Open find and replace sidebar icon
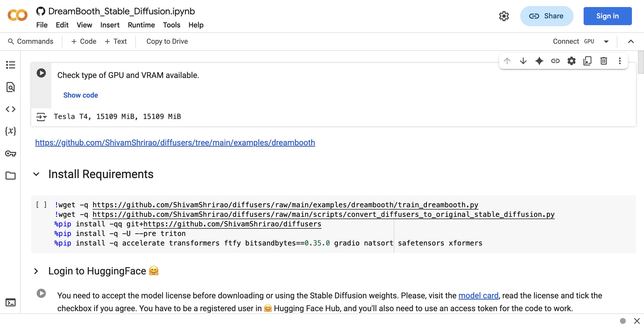Image resolution: width=644 pixels, height=328 pixels. 11,87
